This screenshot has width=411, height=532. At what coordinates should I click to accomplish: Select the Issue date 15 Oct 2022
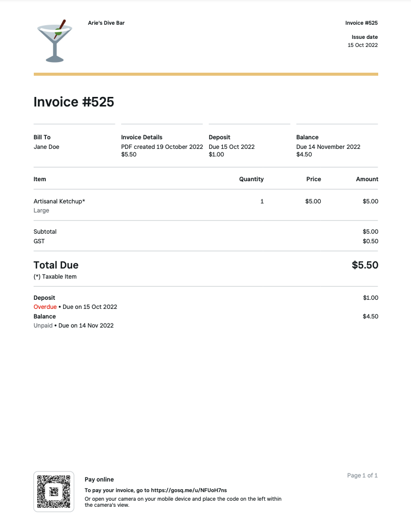point(362,45)
